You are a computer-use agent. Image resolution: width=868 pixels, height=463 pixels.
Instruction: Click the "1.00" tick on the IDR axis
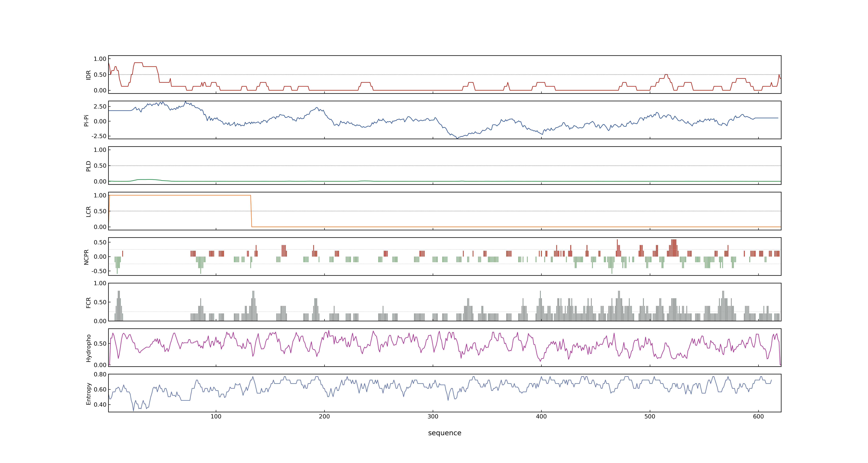(100, 59)
